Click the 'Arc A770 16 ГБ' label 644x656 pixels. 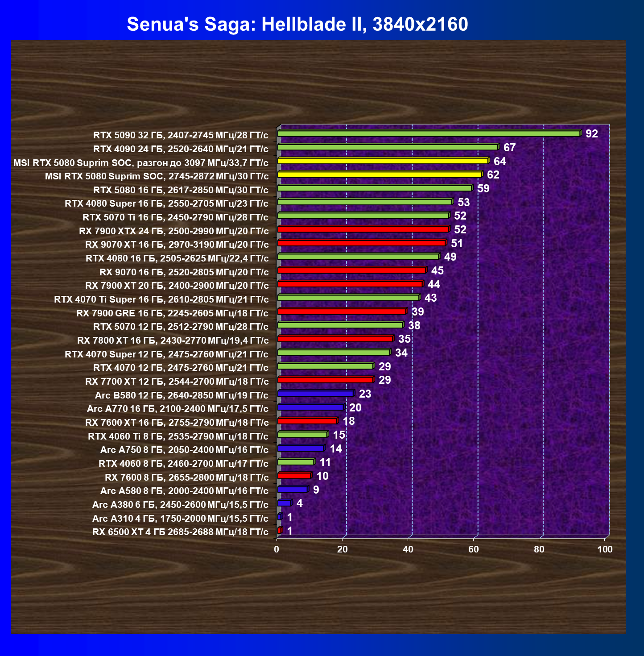click(x=178, y=409)
